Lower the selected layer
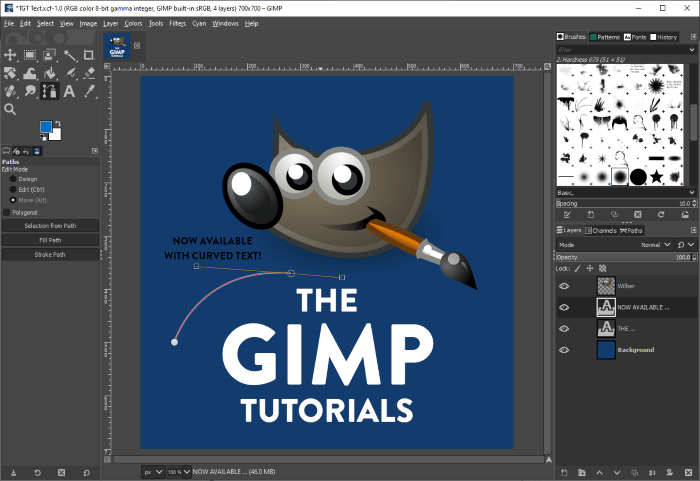Screen dimensions: 700x481 click(617, 473)
